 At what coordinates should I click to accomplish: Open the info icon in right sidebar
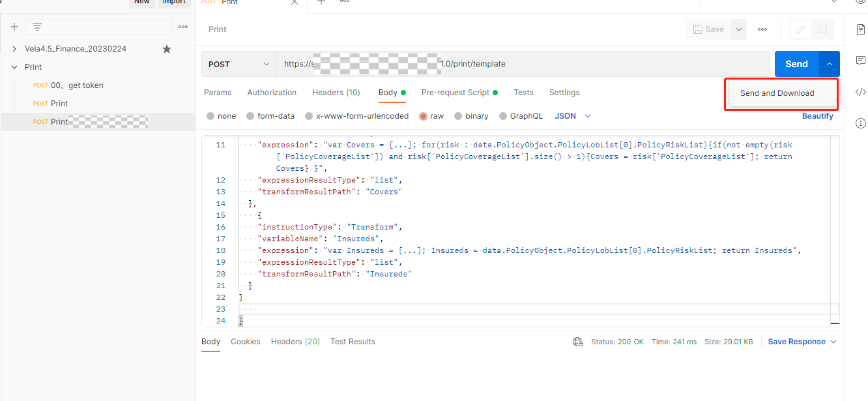860,123
